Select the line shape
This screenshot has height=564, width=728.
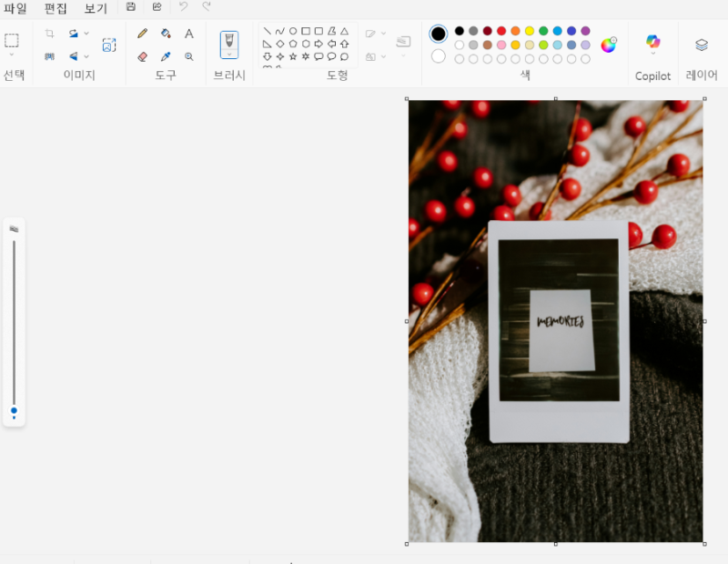tap(267, 31)
